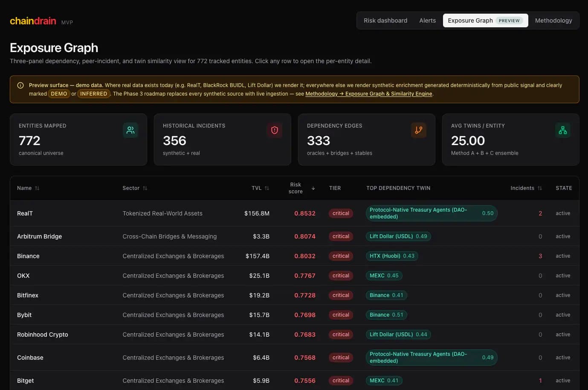Click the Entities Mapped 772 card

(x=78, y=140)
